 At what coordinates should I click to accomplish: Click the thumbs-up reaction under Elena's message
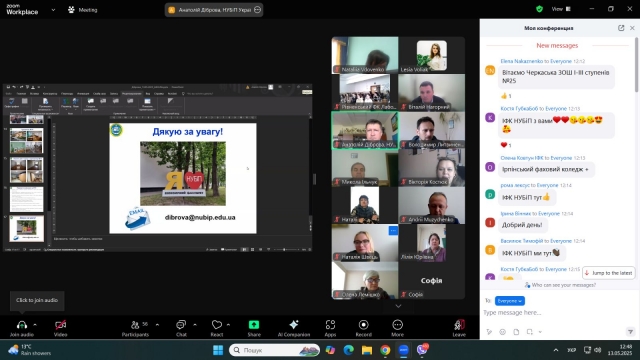click(506, 96)
